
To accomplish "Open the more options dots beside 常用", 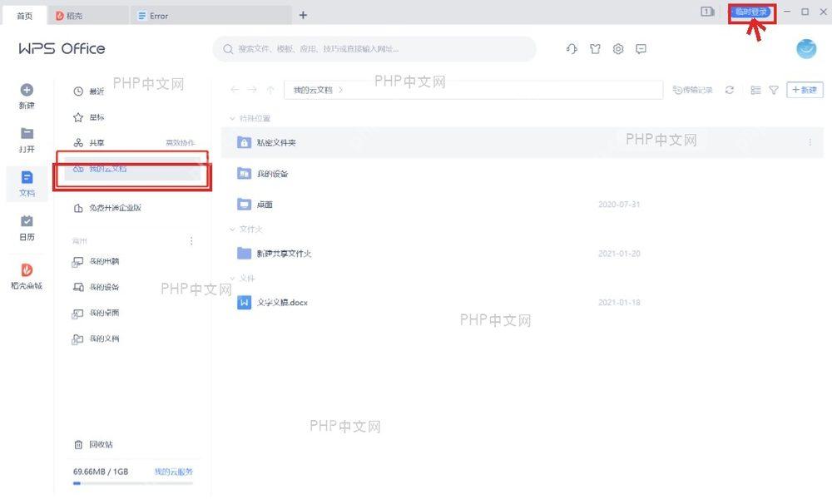I will (x=191, y=241).
